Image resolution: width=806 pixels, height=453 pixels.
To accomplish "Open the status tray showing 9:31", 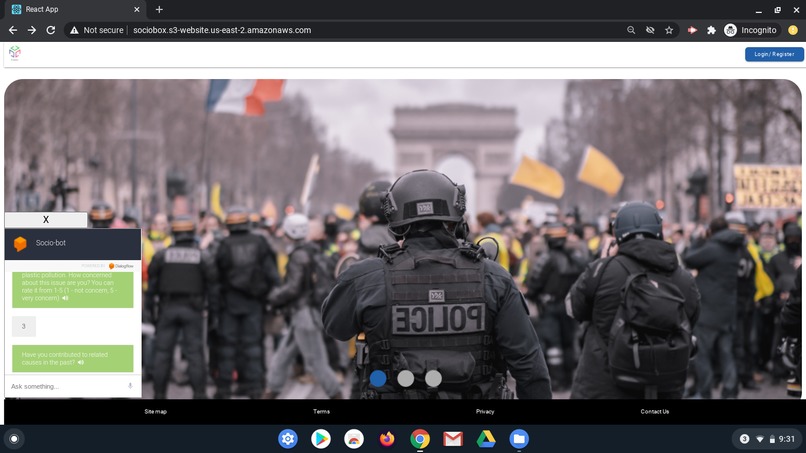I will point(767,439).
